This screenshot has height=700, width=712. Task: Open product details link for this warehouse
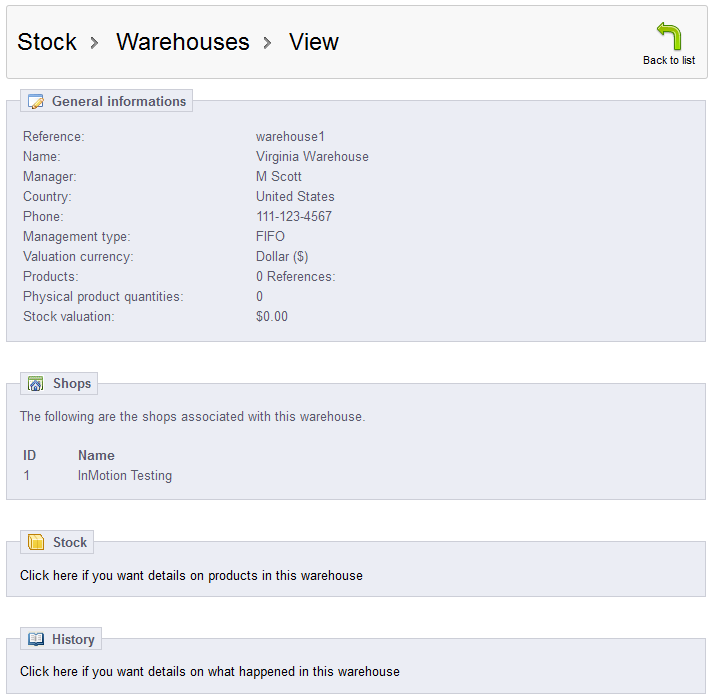(x=191, y=575)
